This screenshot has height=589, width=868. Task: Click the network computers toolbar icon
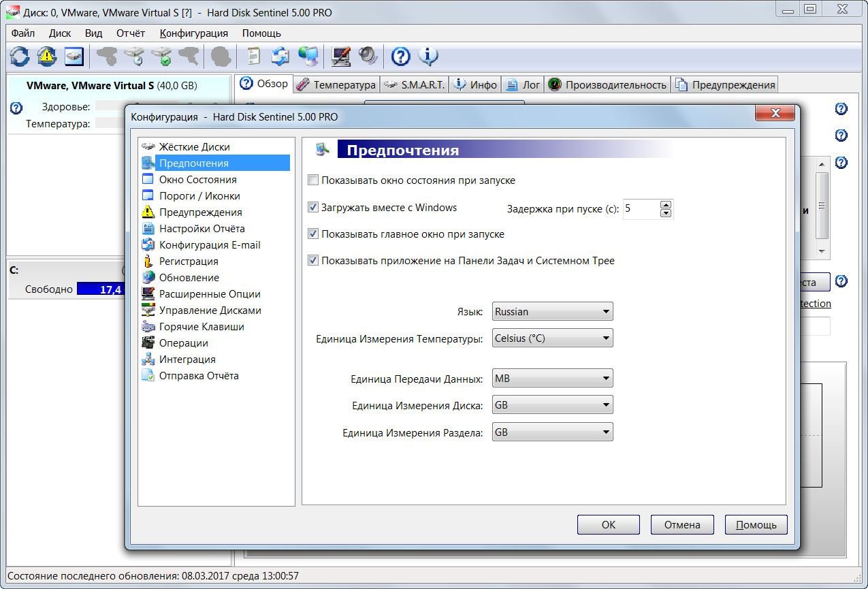[308, 56]
